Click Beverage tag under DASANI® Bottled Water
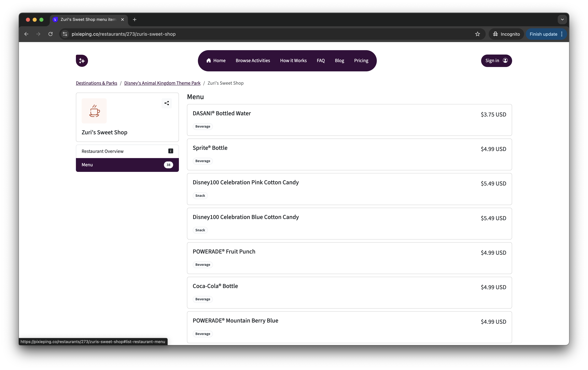588x370 pixels. click(203, 127)
